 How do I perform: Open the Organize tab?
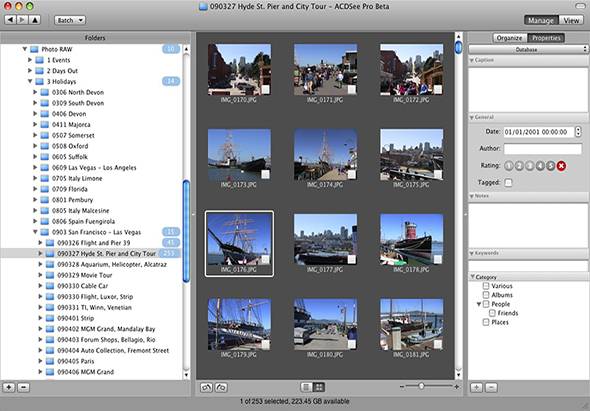pyautogui.click(x=509, y=38)
